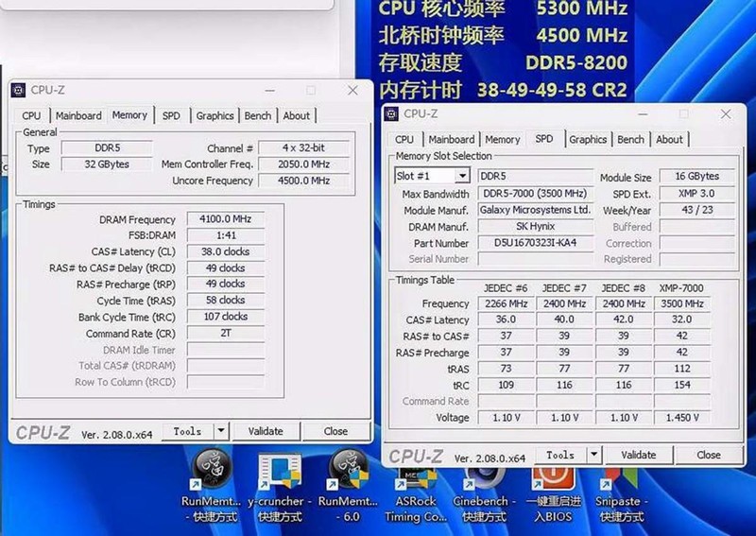Image resolution: width=756 pixels, height=536 pixels.
Task: Click the Channel # 4 x 32-bit field
Action: point(303,147)
